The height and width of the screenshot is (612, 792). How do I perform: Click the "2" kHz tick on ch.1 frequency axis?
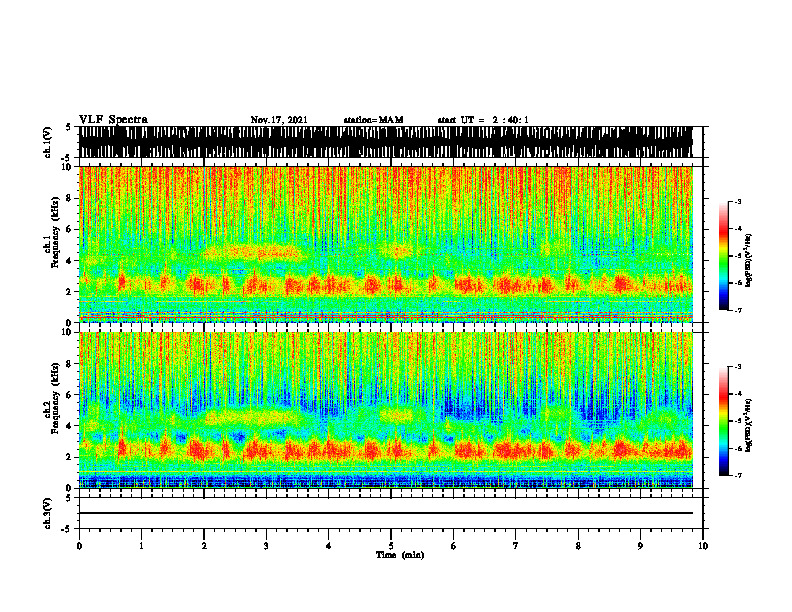click(69, 292)
